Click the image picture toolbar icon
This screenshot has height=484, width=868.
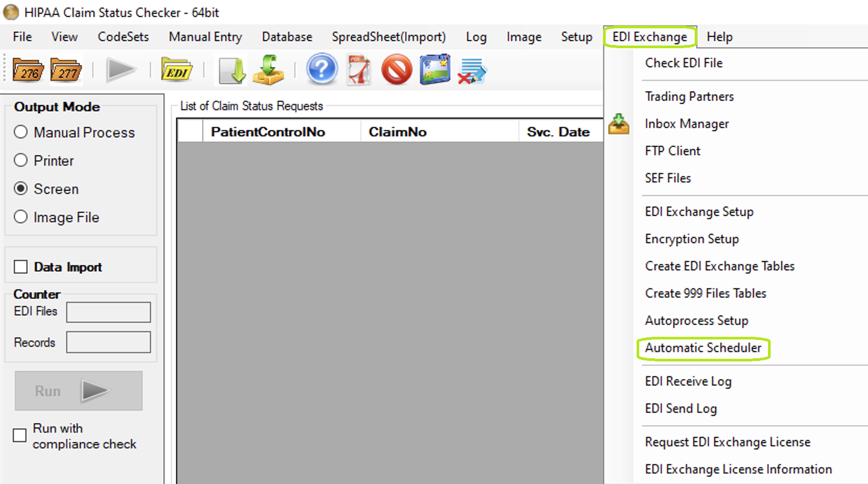[x=435, y=70]
